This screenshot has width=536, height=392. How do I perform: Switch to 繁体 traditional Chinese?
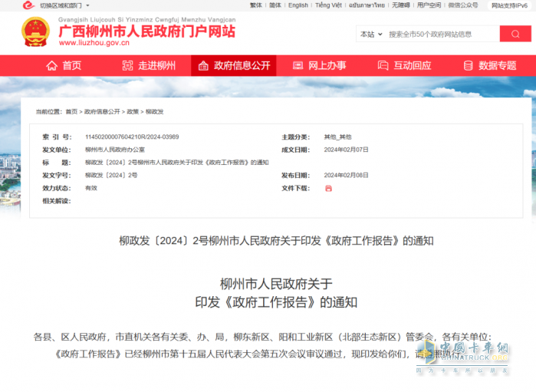pos(255,5)
